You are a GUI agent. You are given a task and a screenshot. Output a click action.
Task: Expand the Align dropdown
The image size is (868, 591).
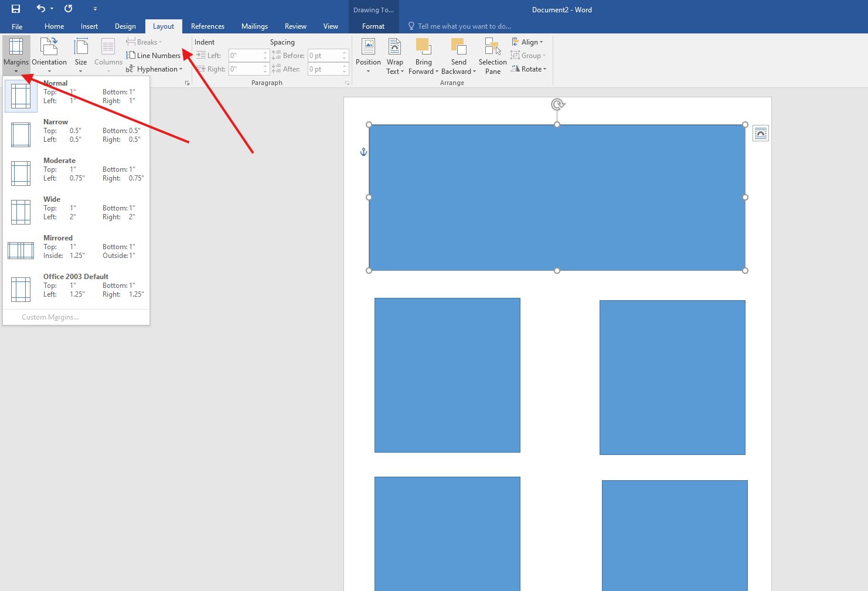pos(527,42)
